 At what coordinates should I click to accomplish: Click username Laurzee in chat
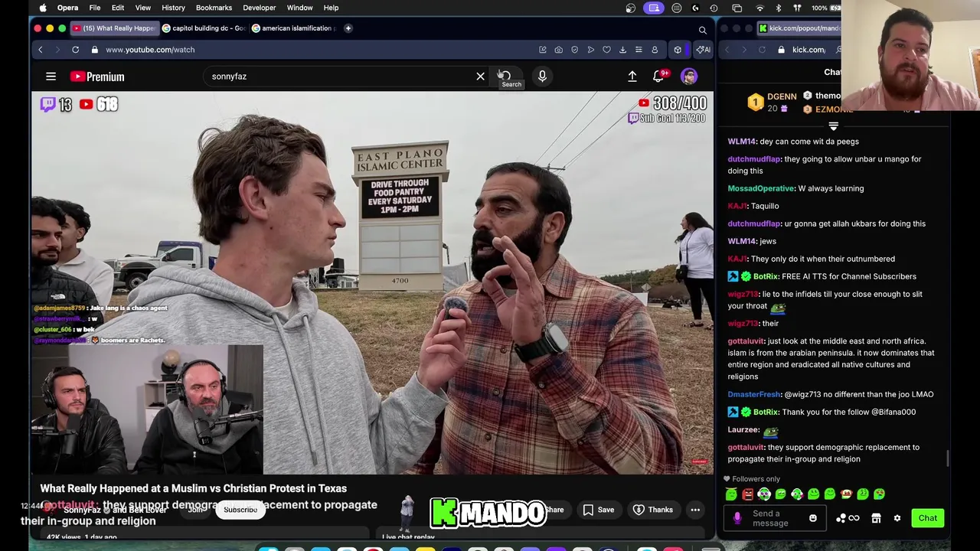coord(743,429)
